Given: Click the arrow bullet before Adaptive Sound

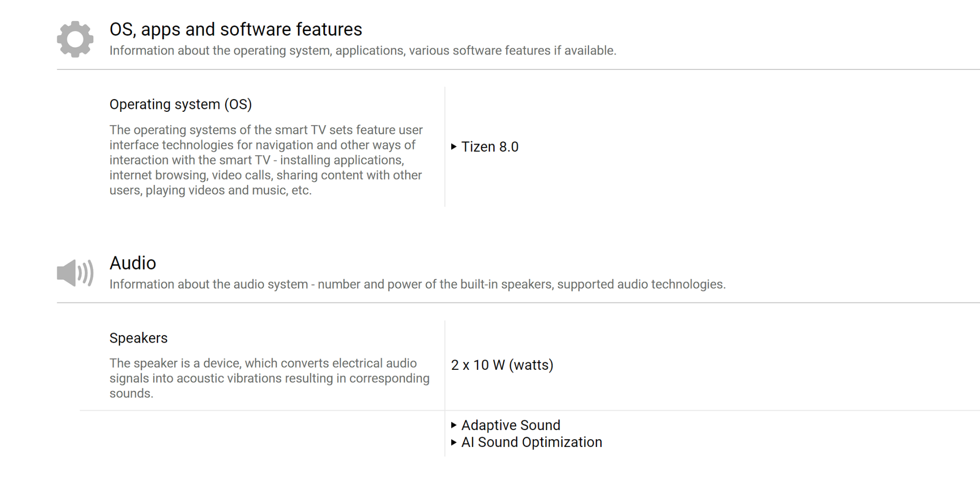Looking at the screenshot, I should 454,425.
